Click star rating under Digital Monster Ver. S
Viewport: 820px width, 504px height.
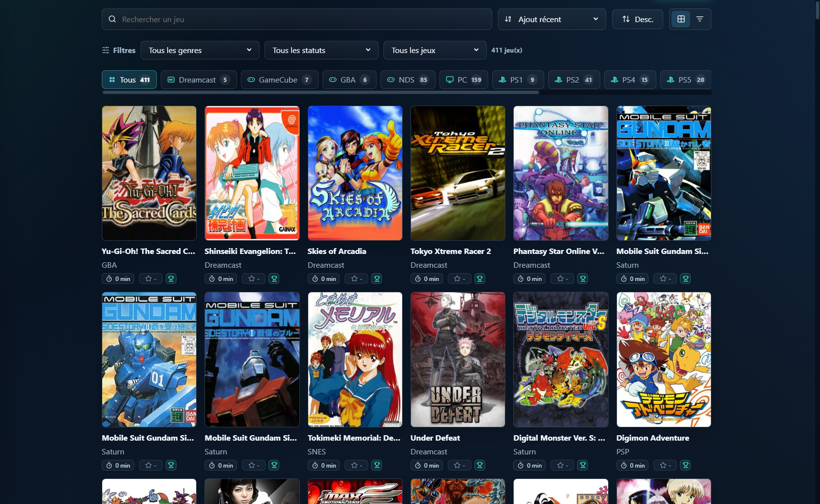[562, 465]
